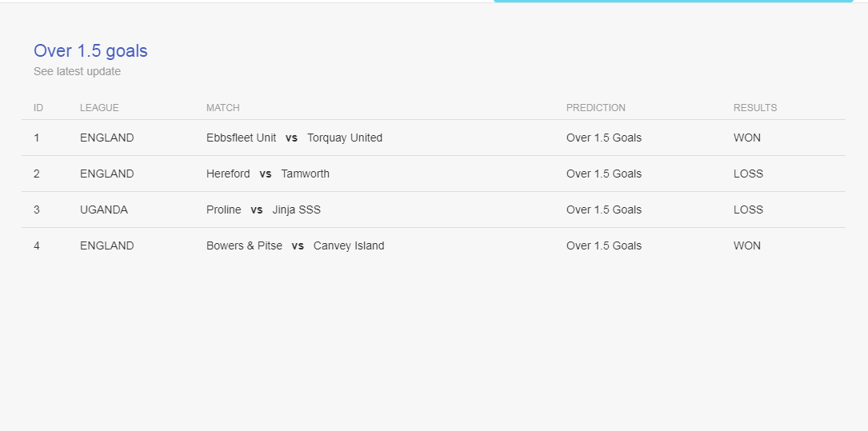
Task: Click the MATCH column header
Action: coord(222,108)
